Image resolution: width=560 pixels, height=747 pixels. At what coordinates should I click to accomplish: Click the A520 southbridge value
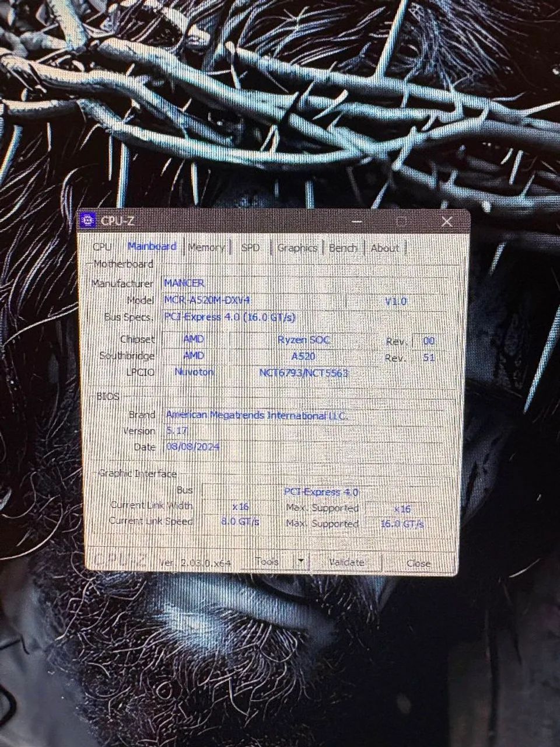tap(303, 356)
